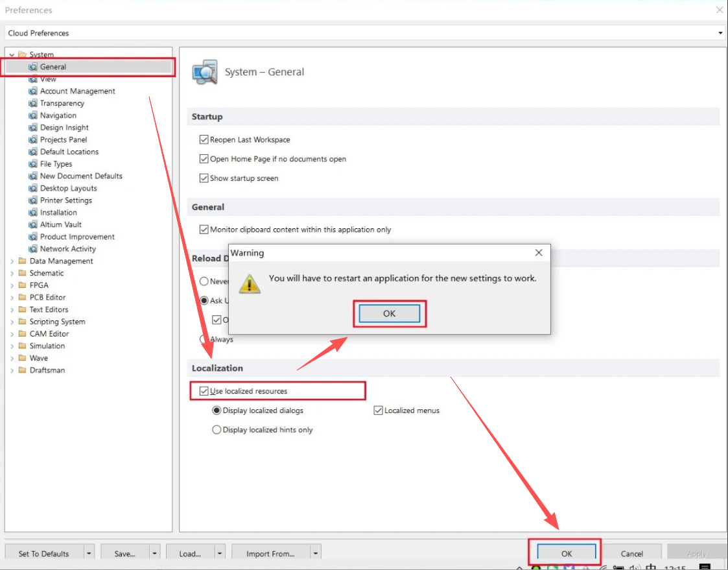Click the Network Activity page icon
Image resolution: width=728 pixels, height=570 pixels.
pyautogui.click(x=33, y=249)
